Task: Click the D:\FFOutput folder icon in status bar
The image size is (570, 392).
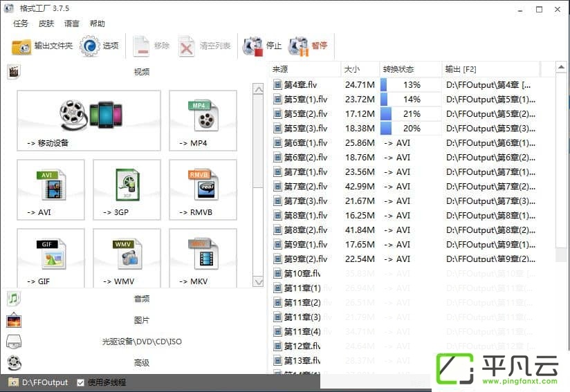Action: pyautogui.click(x=13, y=382)
